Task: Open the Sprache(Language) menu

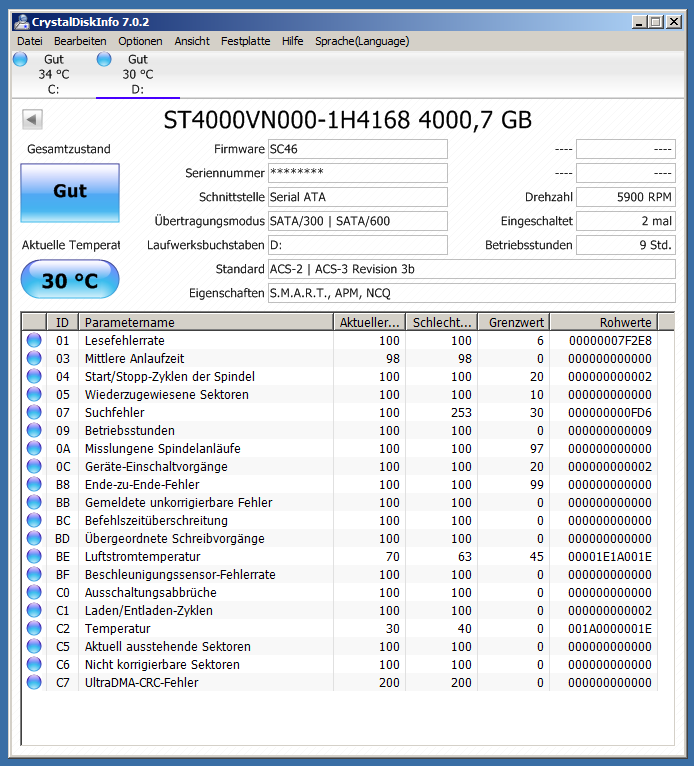Action: (x=362, y=41)
